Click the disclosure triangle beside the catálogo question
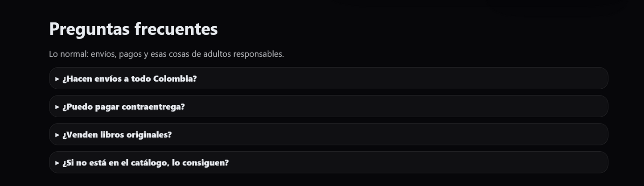Viewport: 644px width, 186px height. [57, 163]
